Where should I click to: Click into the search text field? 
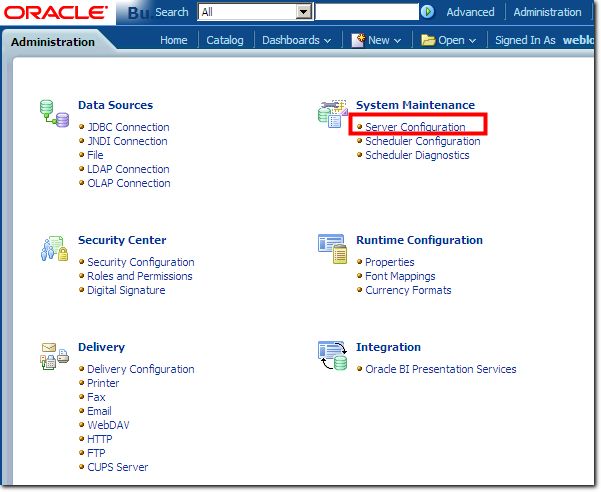point(366,12)
